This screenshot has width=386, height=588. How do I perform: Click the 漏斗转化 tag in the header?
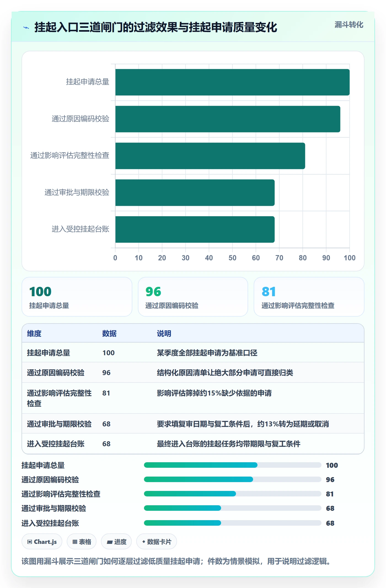click(x=349, y=25)
